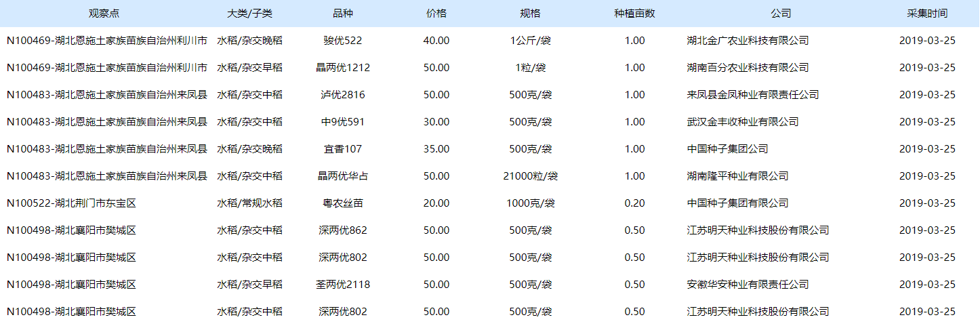
Task: Click the 大类/子类 column header
Action: 249,14
